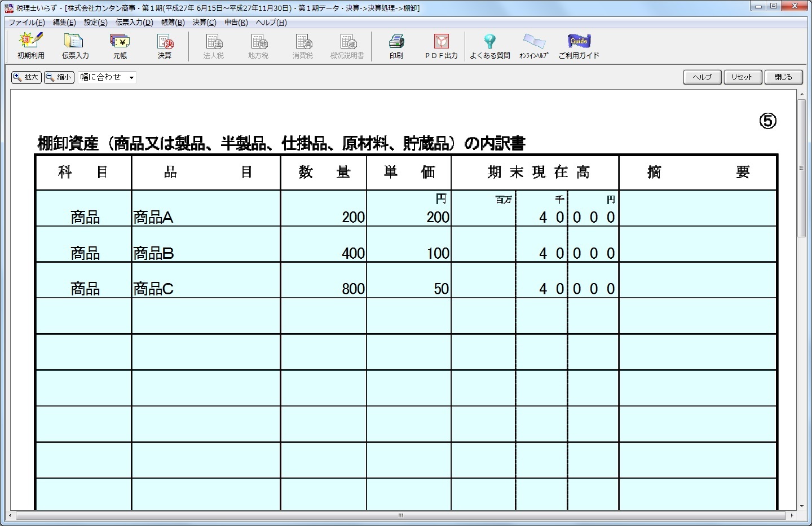Open the 初期利用 setup icon
This screenshot has width=812, height=526.
coord(30,46)
